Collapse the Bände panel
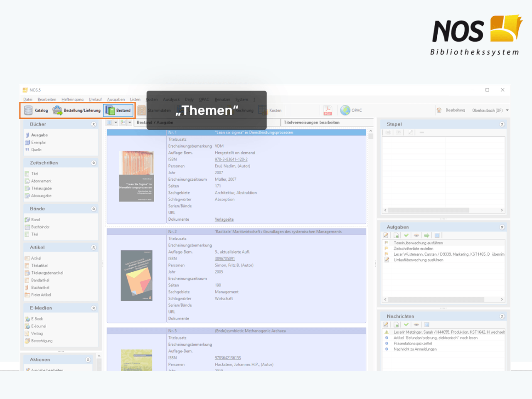Image resolution: width=532 pixels, height=399 pixels. [x=94, y=209]
